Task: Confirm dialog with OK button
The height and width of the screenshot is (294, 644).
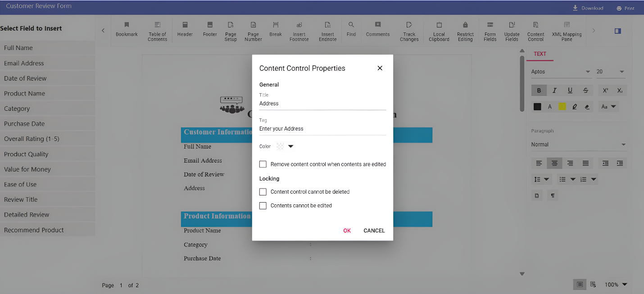Action: click(x=347, y=231)
